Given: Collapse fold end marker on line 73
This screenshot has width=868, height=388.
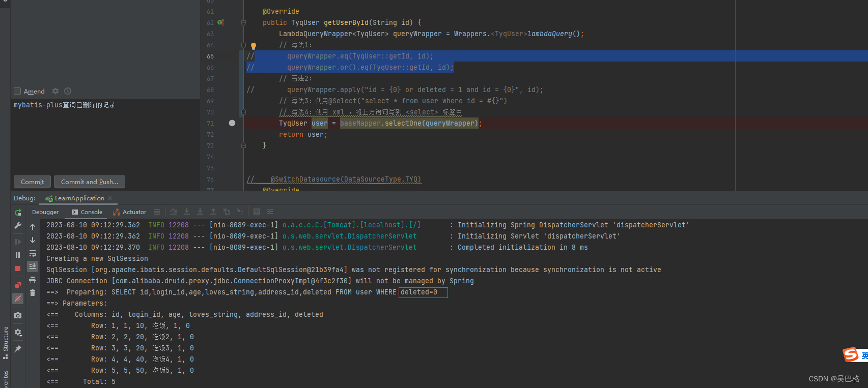Looking at the screenshot, I should tap(243, 145).
